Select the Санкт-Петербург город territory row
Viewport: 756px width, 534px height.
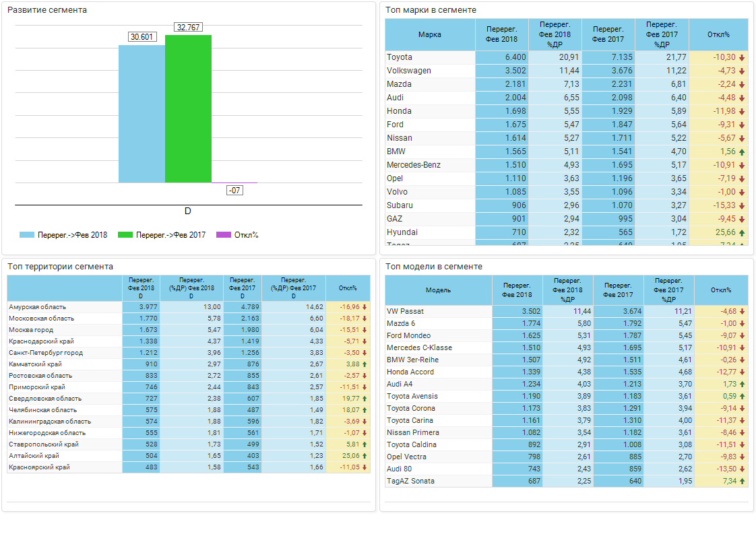(x=189, y=354)
